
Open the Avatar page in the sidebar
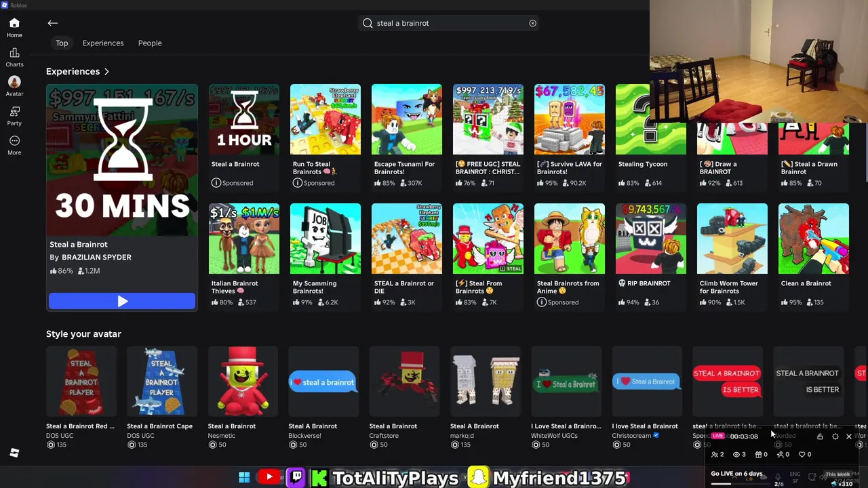14,87
